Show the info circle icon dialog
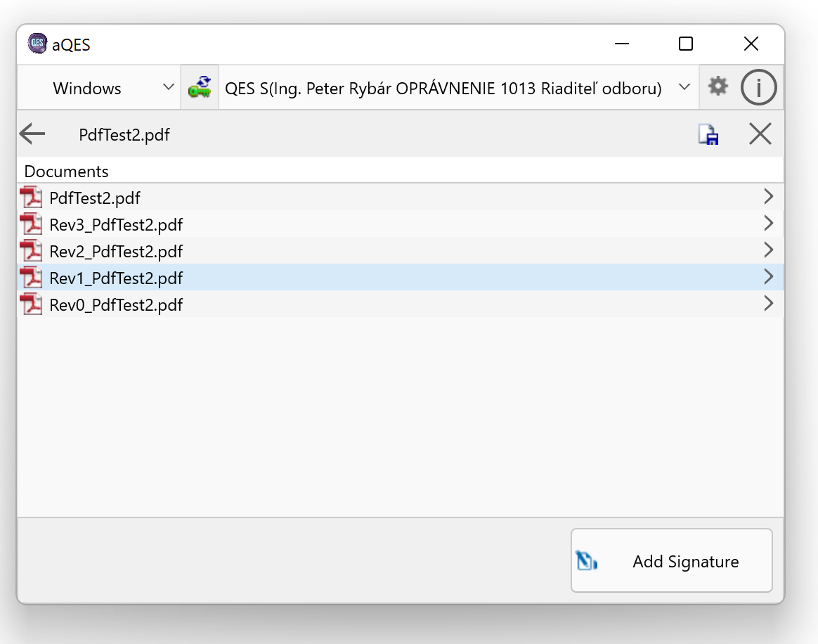The image size is (818, 644). [x=758, y=87]
